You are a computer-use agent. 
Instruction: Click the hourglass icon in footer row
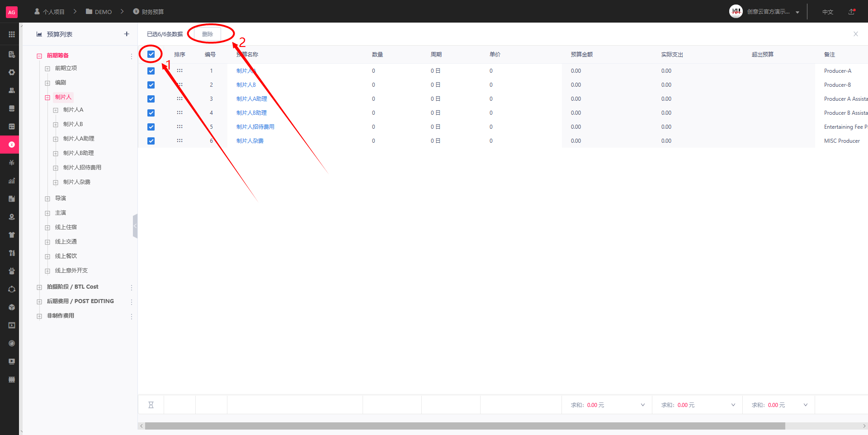151,405
